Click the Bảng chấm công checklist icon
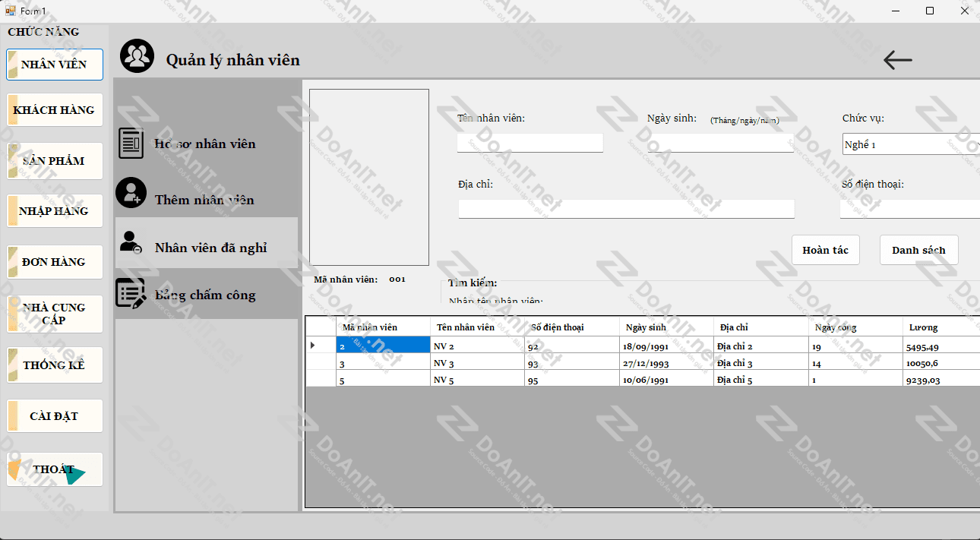 [131, 293]
